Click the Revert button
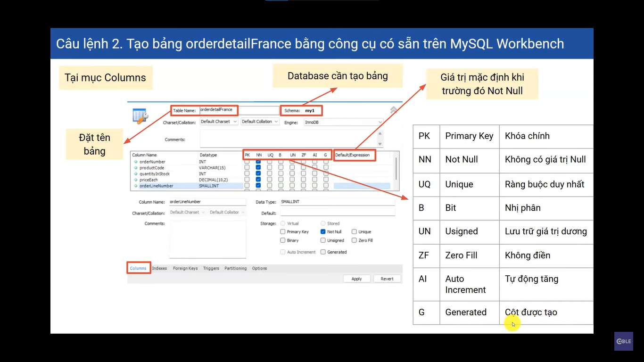Viewport: 644px width, 362px height. 387,279
